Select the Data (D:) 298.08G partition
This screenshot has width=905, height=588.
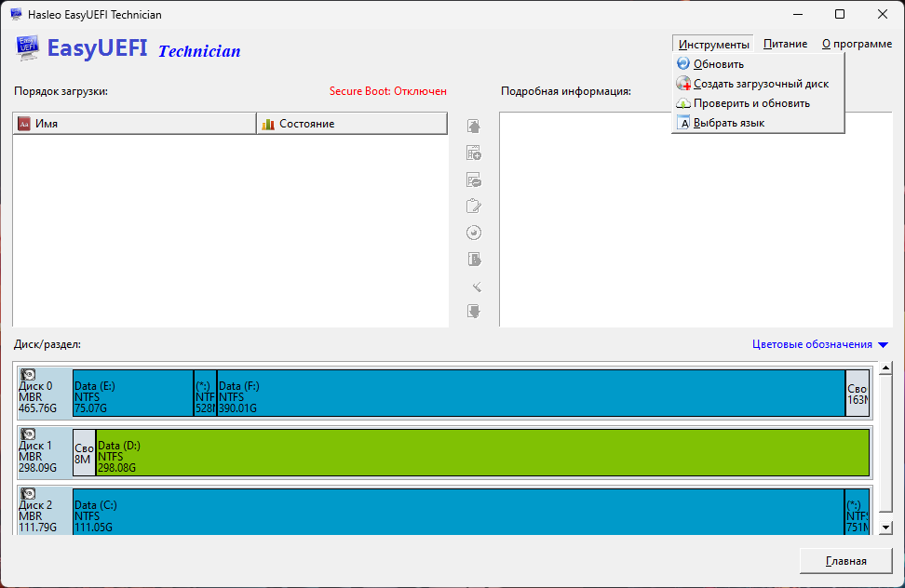[x=482, y=452]
